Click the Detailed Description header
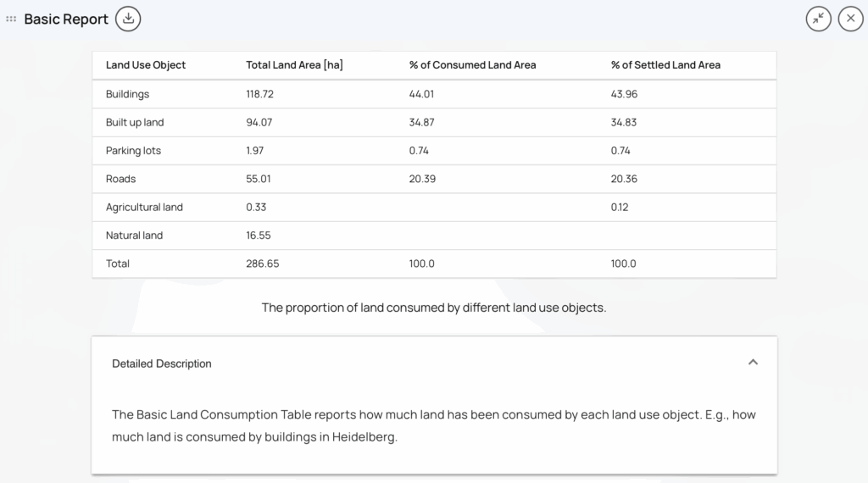 point(162,364)
